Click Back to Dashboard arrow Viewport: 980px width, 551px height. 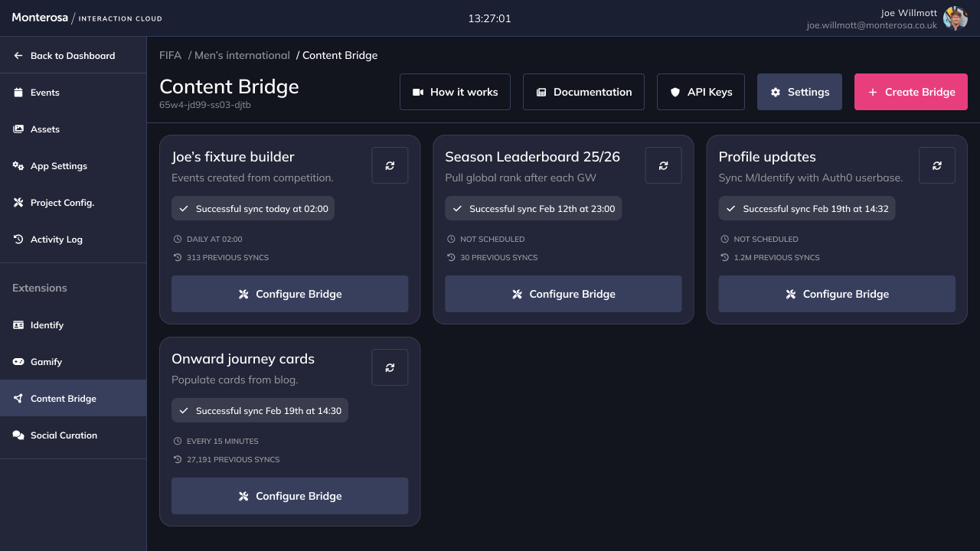point(19,56)
